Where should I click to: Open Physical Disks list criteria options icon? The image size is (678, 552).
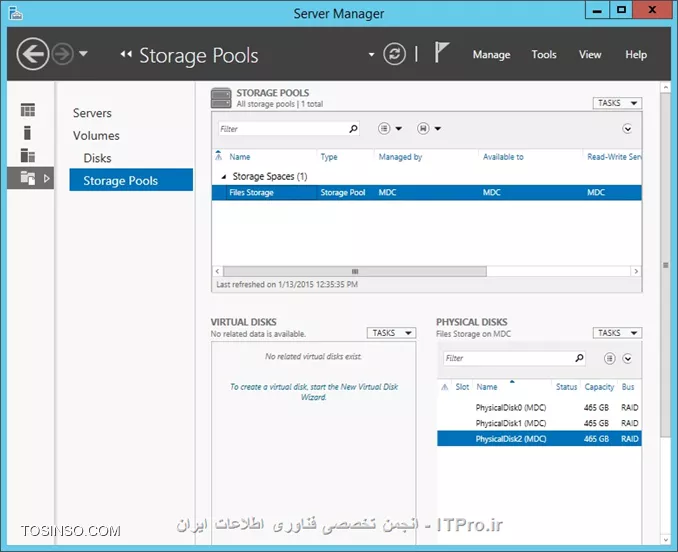tap(609, 358)
